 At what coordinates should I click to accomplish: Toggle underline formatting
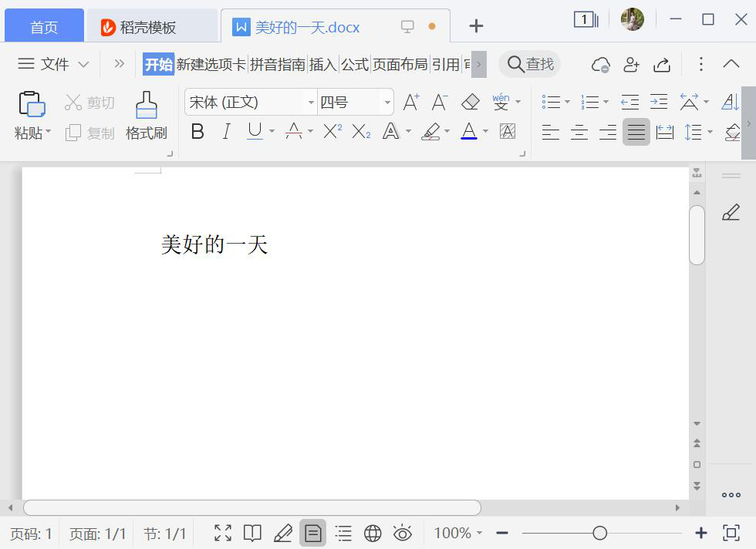pos(255,131)
